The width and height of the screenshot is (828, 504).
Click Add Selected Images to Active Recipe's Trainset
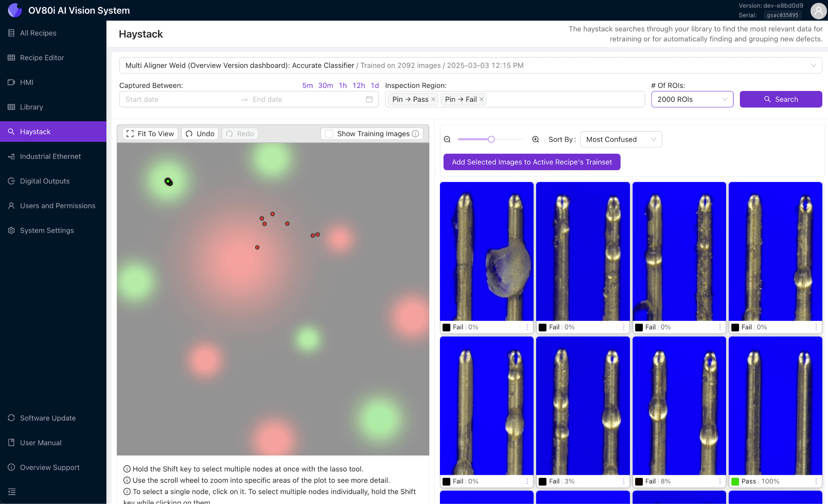[532, 162]
